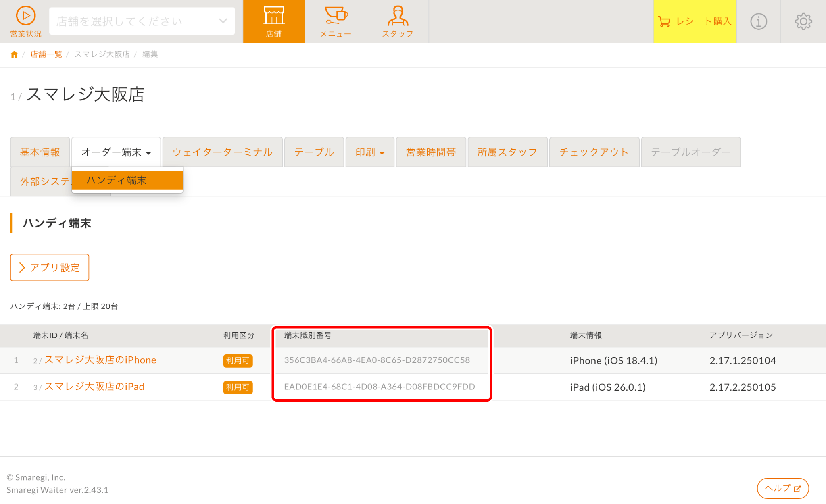Open the settings gear icon
This screenshot has height=504, width=826.
803,21
